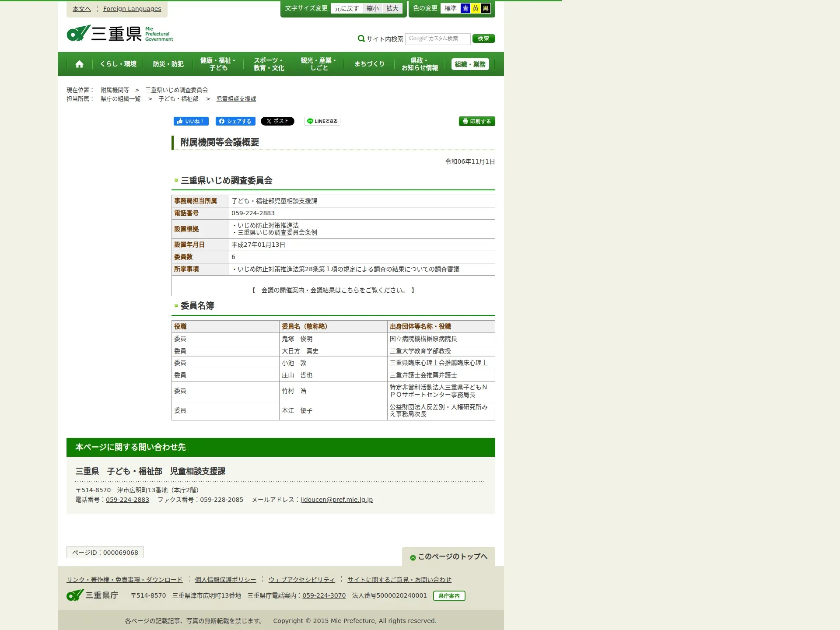Image resolution: width=840 pixels, height=630 pixels.
Task: Post to X with ポスト button
Action: tap(277, 121)
